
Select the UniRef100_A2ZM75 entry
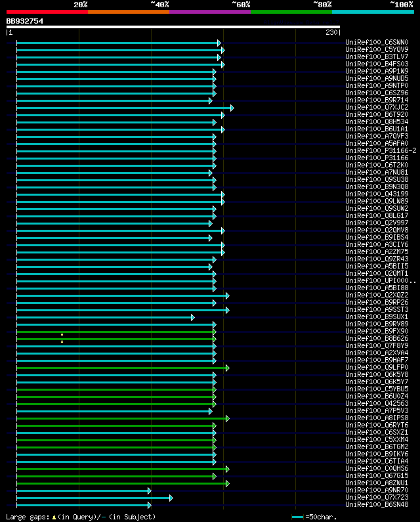pos(377,251)
